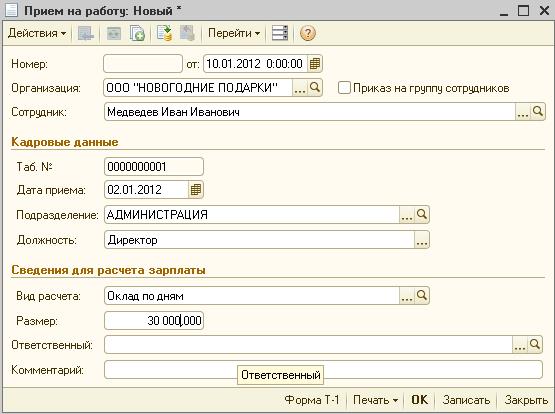Screen dimensions: 555x414
Task: Open the Перейти dropdown menu
Action: [234, 33]
